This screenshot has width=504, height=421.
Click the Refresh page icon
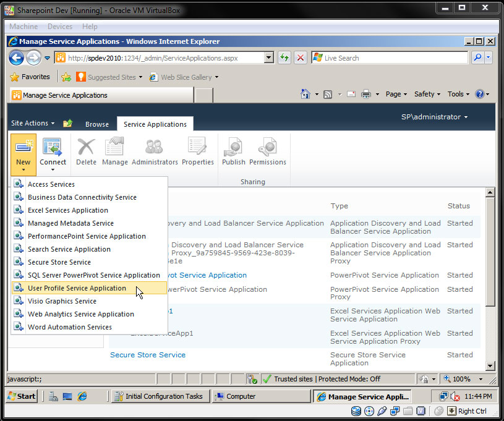[284, 58]
